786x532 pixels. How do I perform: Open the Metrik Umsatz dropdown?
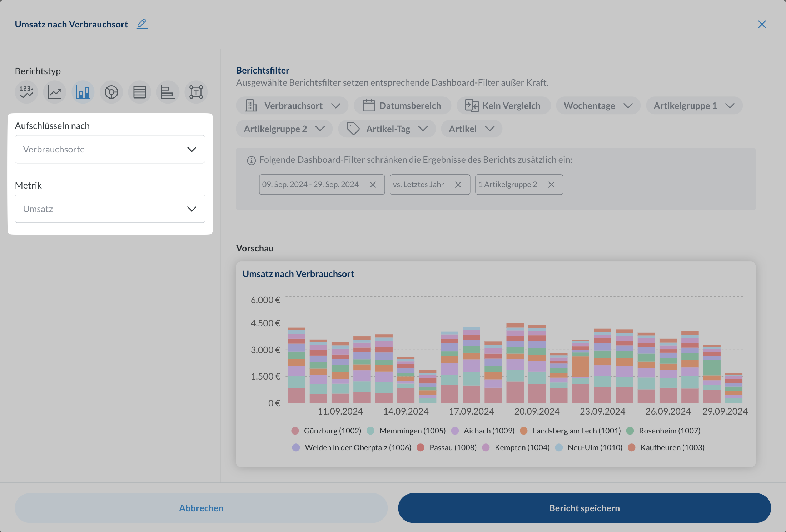click(x=110, y=209)
